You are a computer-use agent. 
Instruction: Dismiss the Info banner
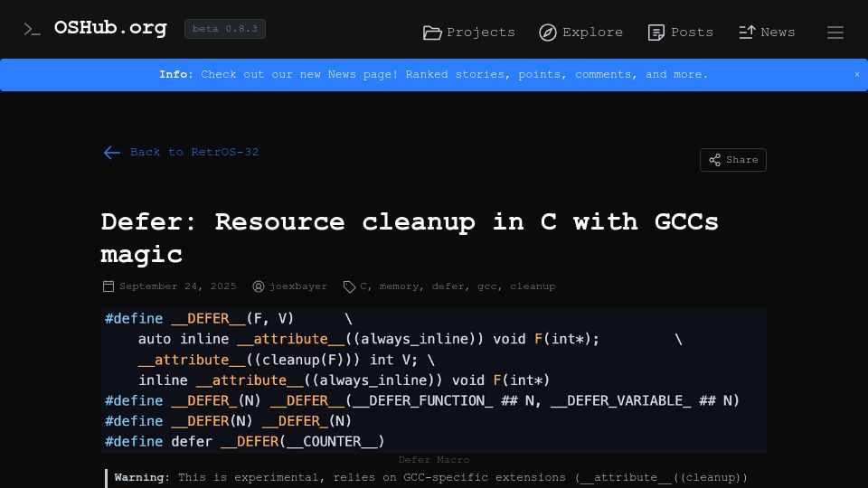click(x=857, y=75)
